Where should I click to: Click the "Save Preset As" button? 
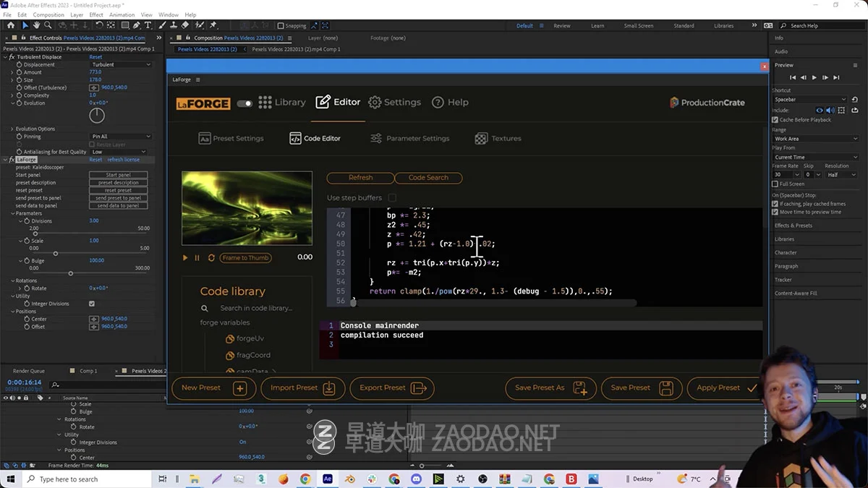(550, 388)
